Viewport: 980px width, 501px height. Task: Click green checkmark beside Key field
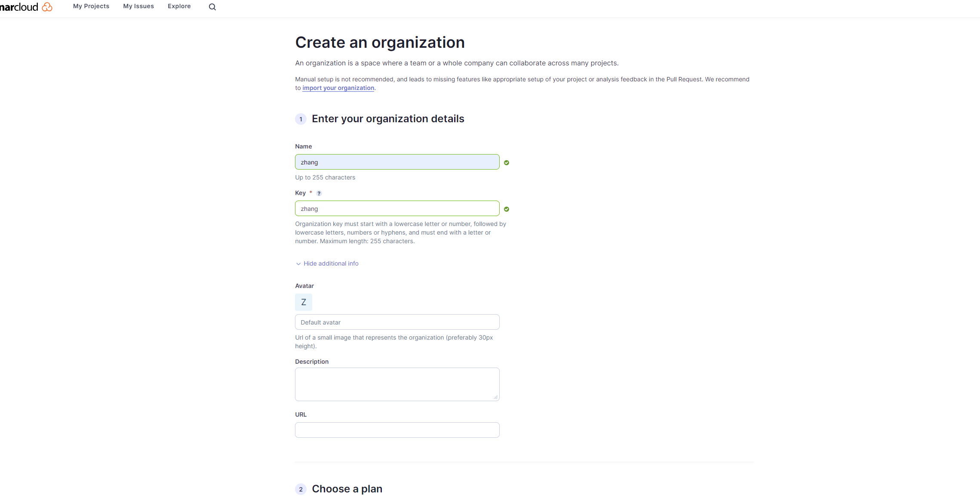click(507, 209)
